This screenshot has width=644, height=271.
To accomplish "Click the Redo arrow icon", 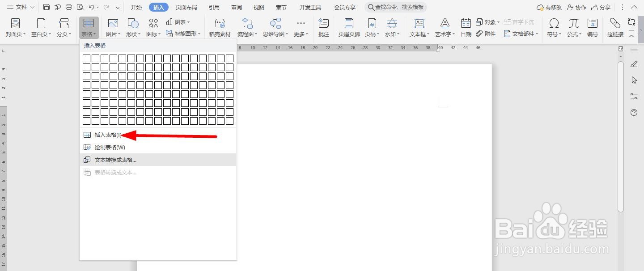I will tap(106, 7).
